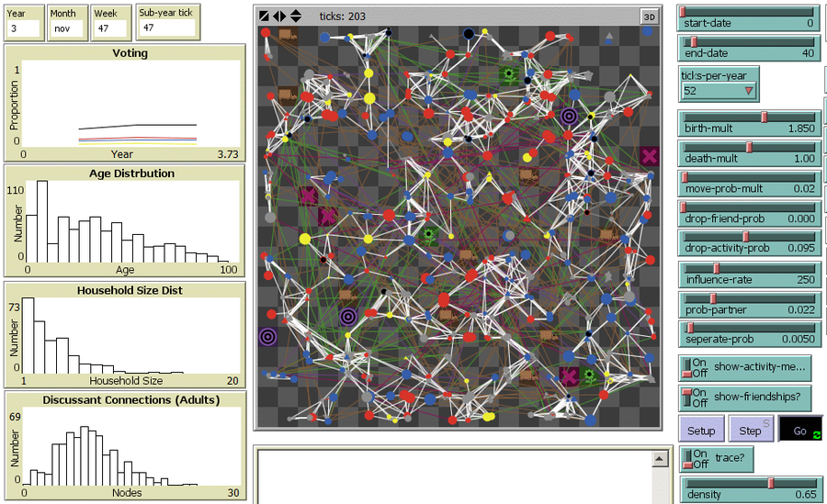The image size is (827, 504).
Task: Click the Sub-year tick monitor value
Action: [x=168, y=28]
